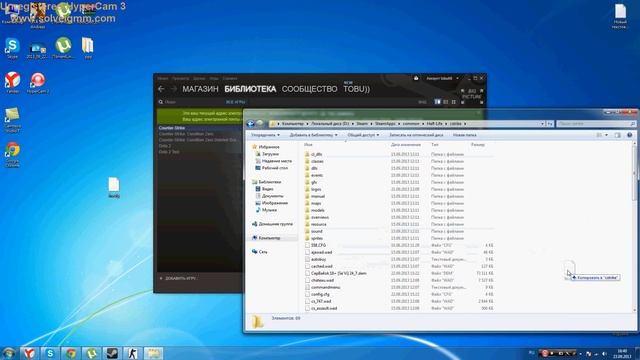Open Steam notifications inbox icon
640x360 pixels.
(416, 78)
